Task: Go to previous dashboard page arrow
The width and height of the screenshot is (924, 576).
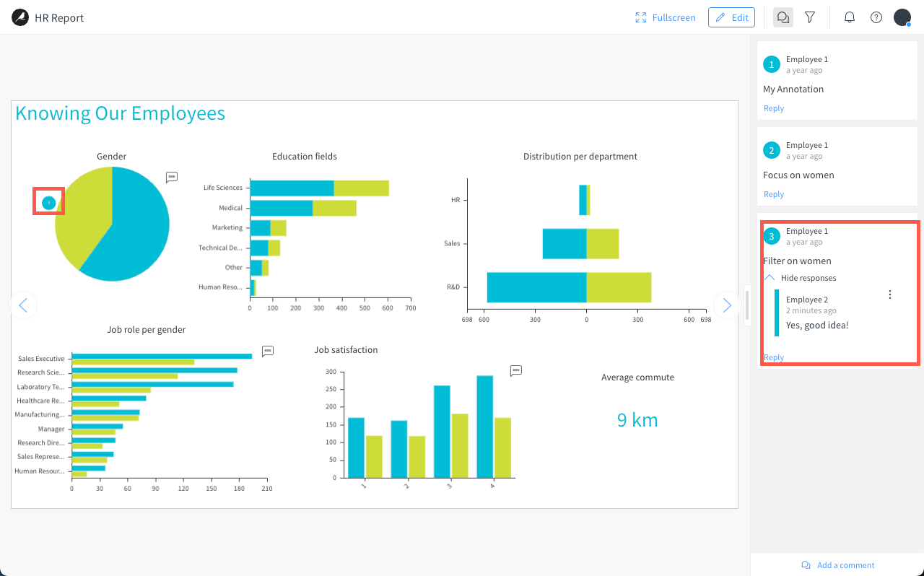Action: (23, 305)
